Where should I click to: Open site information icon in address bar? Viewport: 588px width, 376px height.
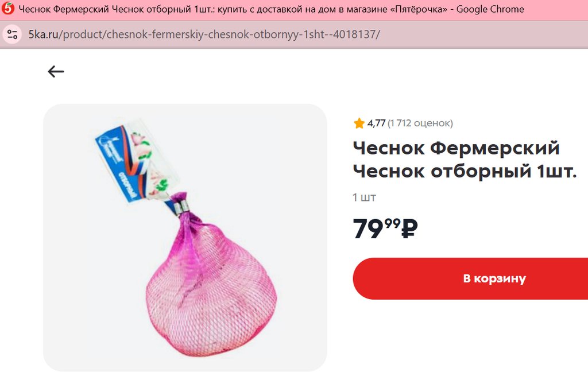pyautogui.click(x=13, y=34)
